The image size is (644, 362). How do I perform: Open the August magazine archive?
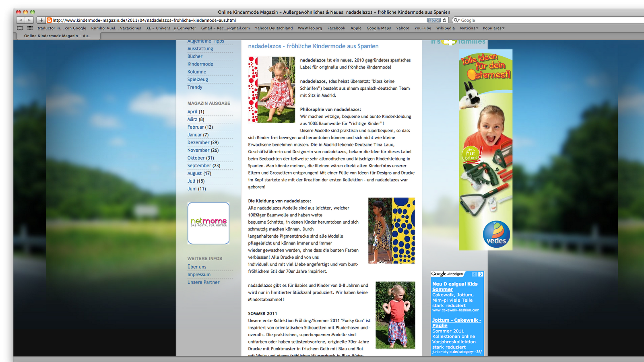coord(194,173)
